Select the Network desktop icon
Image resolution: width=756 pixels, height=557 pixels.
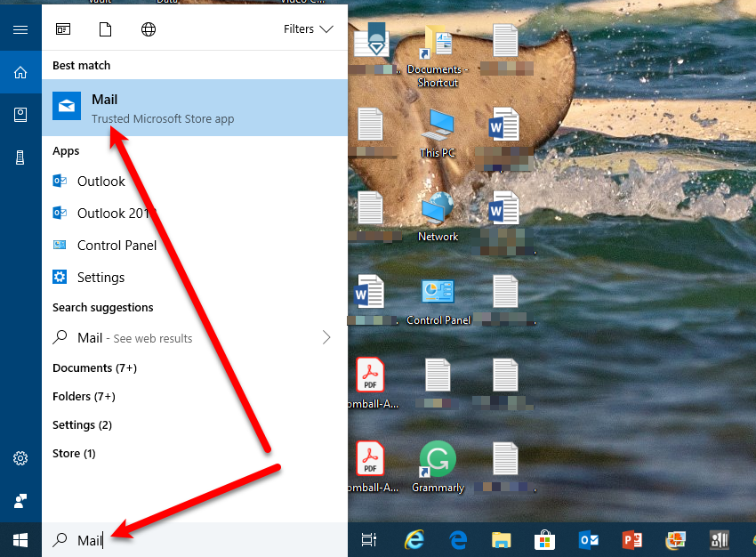click(438, 217)
